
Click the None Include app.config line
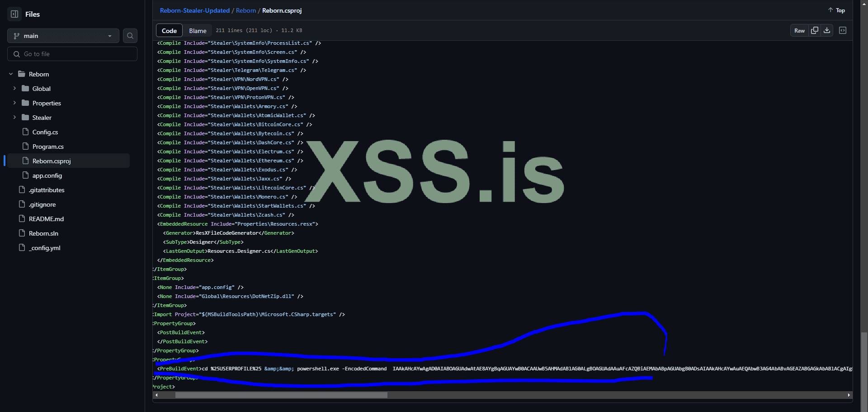pyautogui.click(x=200, y=287)
